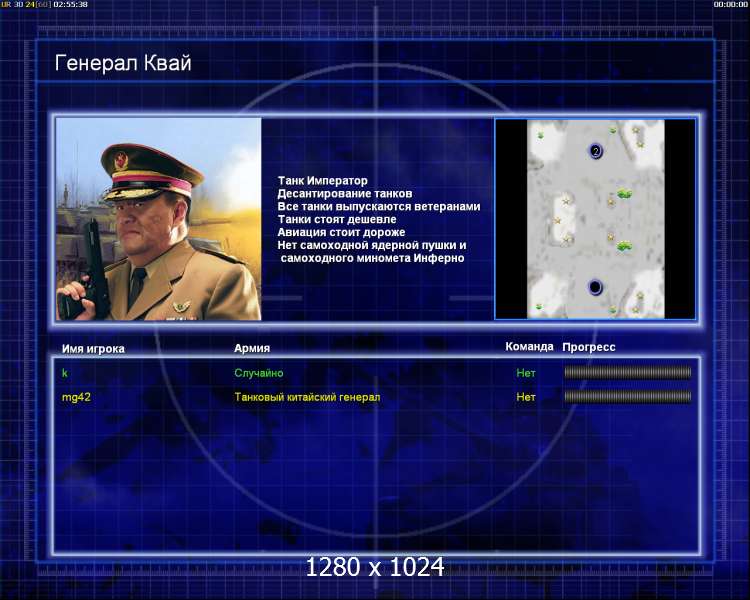The height and width of the screenshot is (600, 750).
Task: Click the General Kwai portrait image
Action: [x=159, y=219]
